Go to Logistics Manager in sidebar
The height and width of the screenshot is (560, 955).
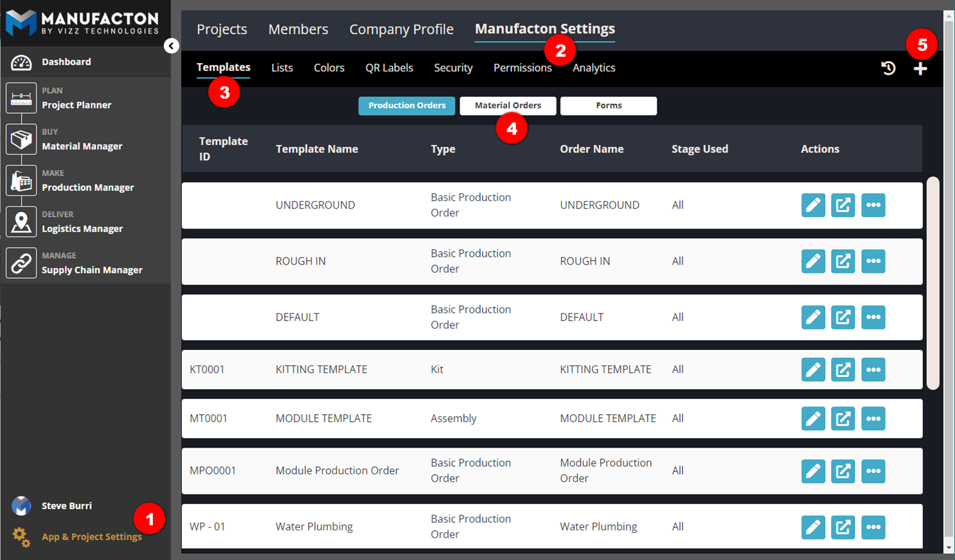(82, 229)
